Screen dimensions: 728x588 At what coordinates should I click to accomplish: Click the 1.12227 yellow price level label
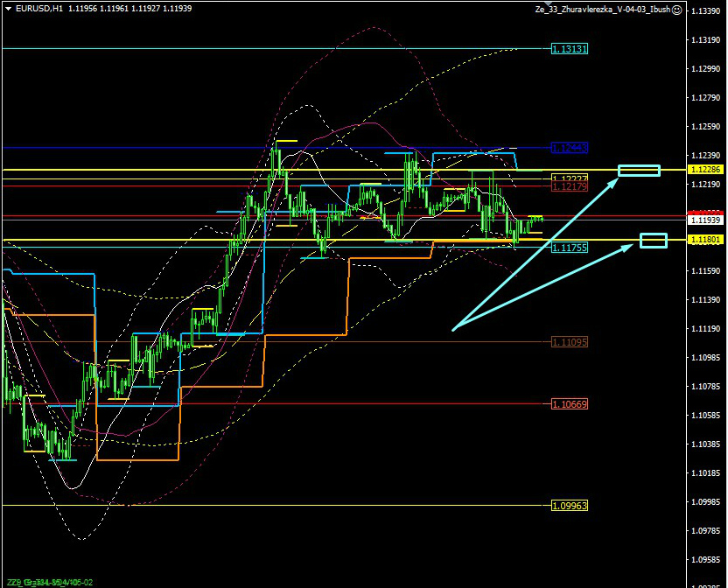tap(569, 178)
